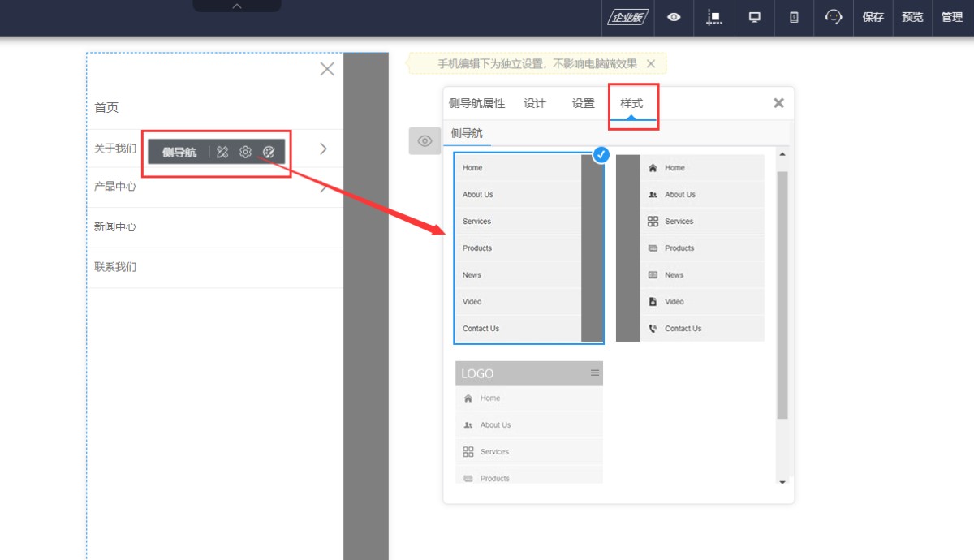Dismiss the yellow mobile editing notice
This screenshot has width=974, height=560.
coord(651,63)
